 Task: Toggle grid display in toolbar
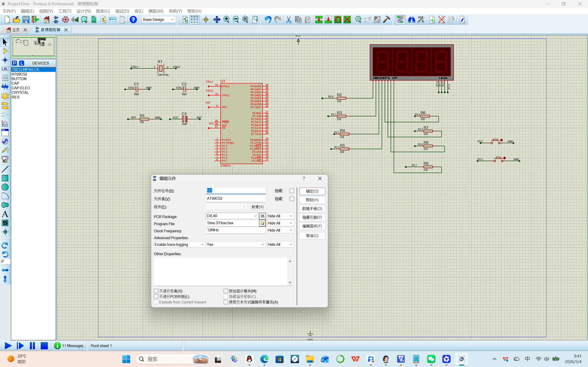[x=194, y=20]
